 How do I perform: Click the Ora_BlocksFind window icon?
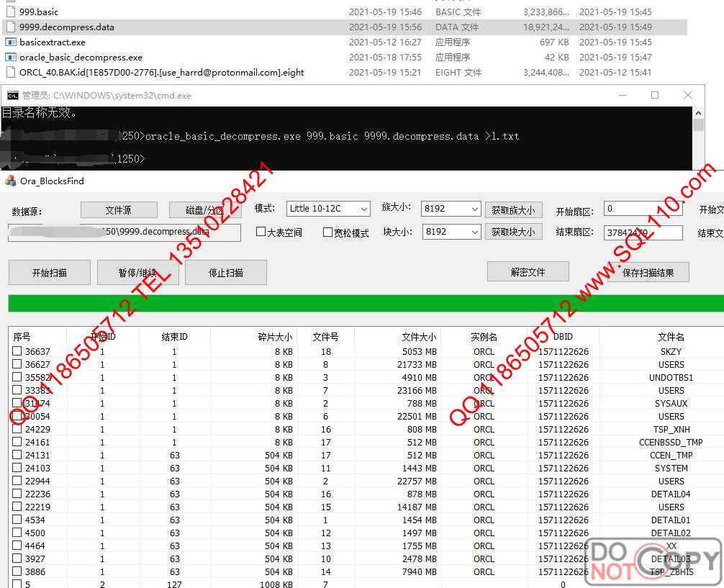click(x=10, y=181)
